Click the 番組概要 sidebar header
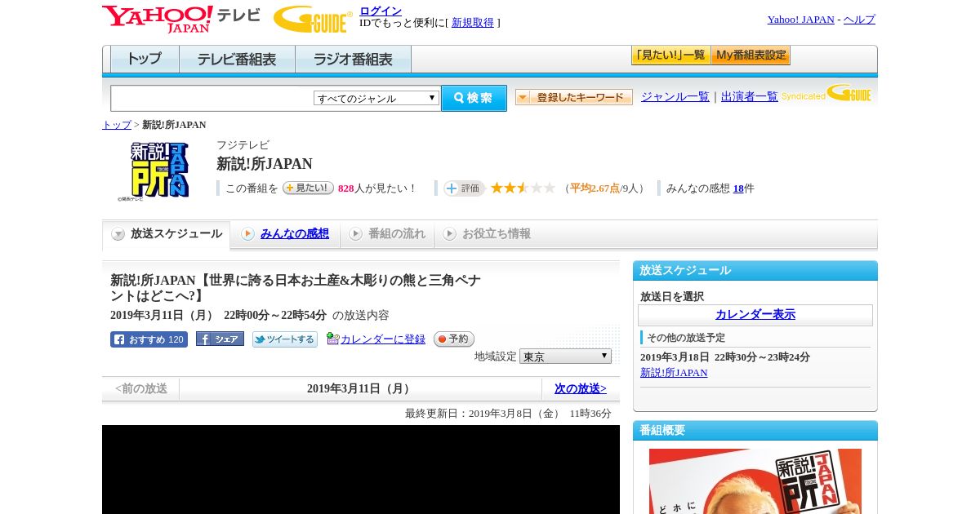This screenshot has height=514, width=980. tap(755, 430)
